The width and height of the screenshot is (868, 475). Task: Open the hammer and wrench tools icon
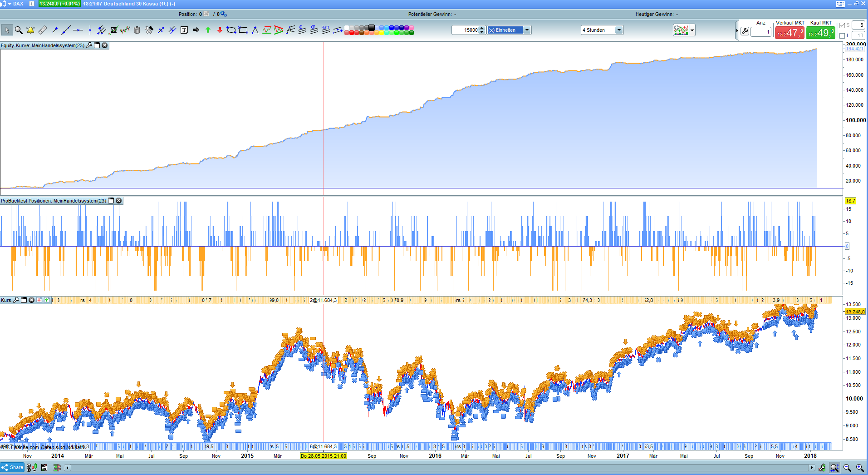coord(149,30)
